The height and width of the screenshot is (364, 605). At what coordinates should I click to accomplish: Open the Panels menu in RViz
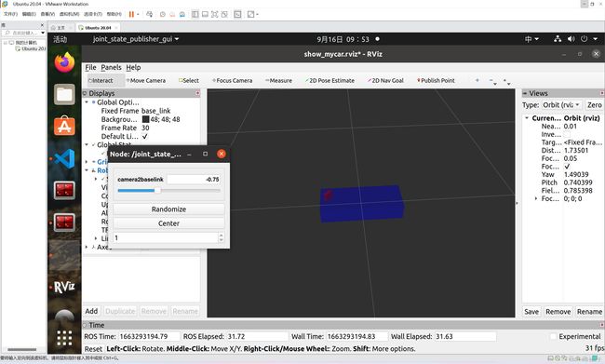coord(111,68)
